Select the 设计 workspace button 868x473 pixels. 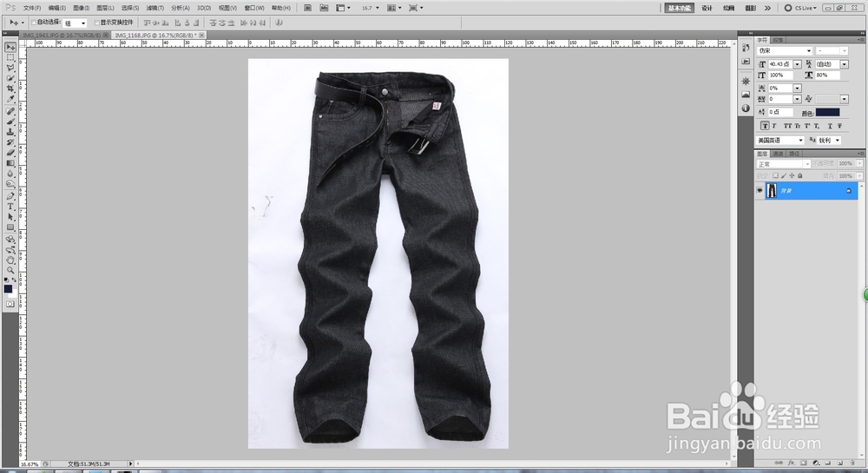tap(707, 8)
